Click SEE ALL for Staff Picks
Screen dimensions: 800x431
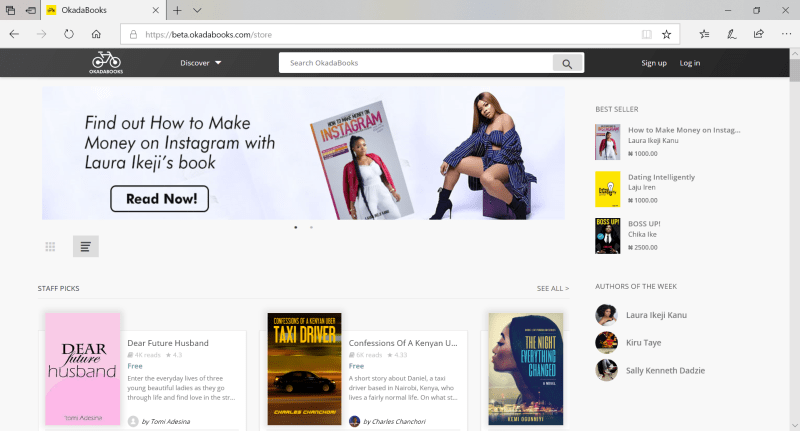point(553,288)
